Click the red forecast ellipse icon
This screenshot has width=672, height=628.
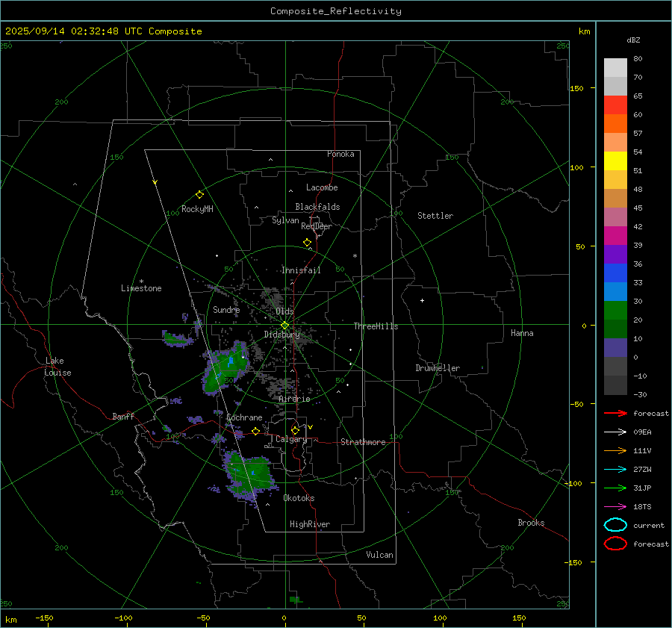tap(615, 544)
